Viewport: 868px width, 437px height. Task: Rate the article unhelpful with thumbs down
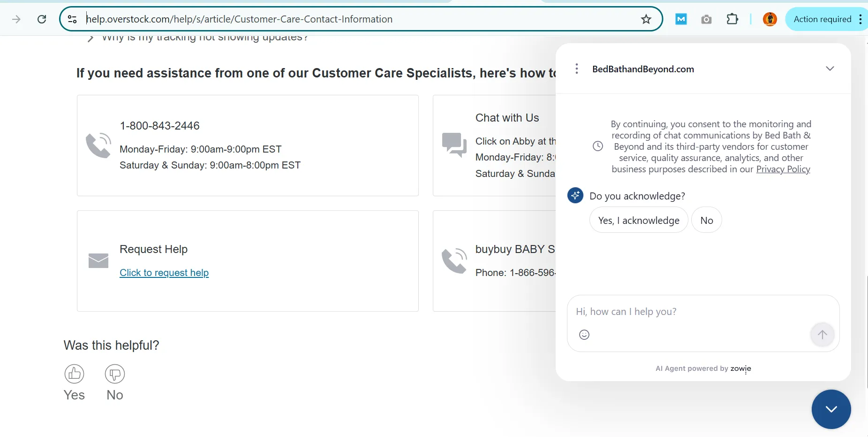pos(115,374)
